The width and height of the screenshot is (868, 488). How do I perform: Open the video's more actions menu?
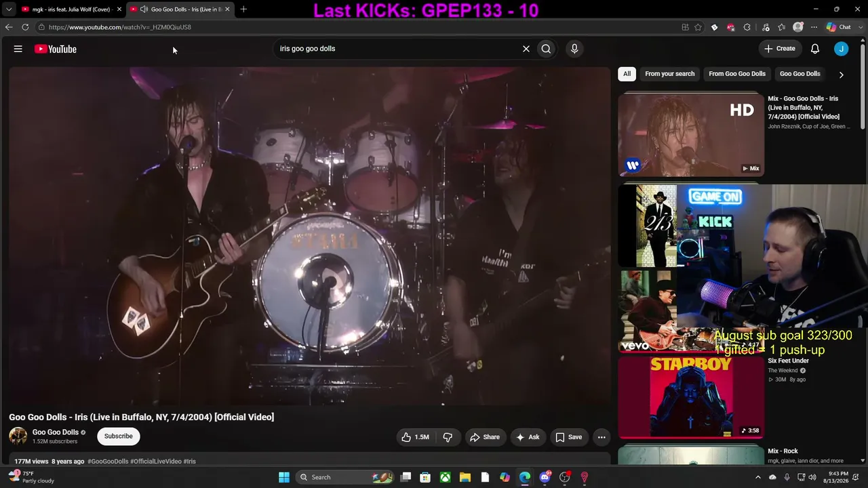click(x=601, y=437)
